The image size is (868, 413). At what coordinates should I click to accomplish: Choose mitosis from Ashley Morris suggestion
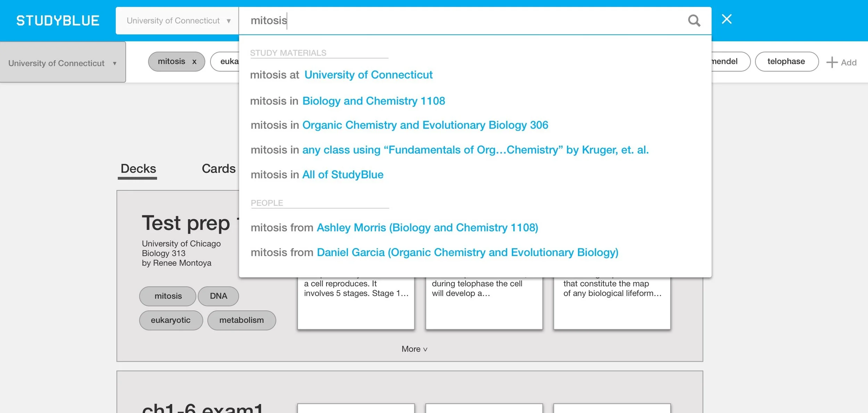pyautogui.click(x=394, y=228)
